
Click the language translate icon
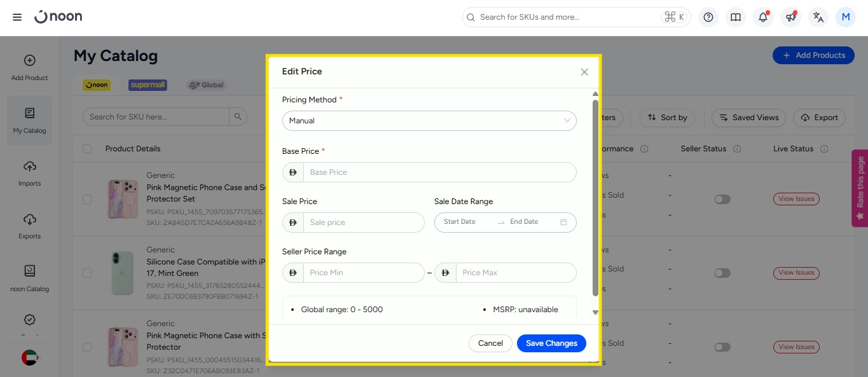tap(818, 17)
